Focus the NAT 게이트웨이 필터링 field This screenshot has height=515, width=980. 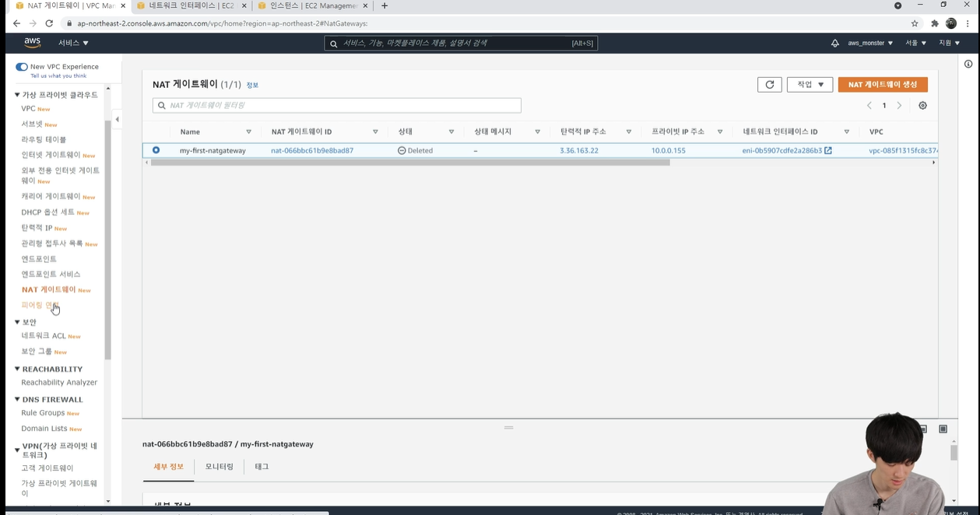coord(337,105)
